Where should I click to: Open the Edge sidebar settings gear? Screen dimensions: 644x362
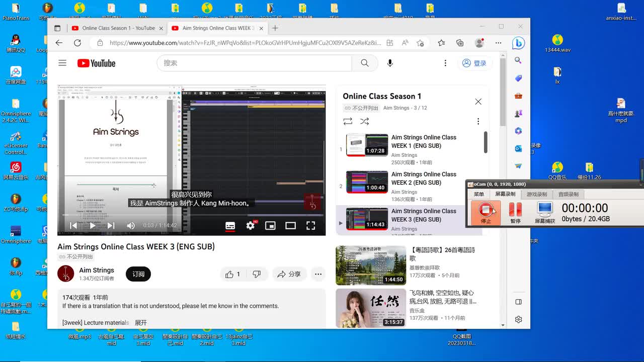pyautogui.click(x=518, y=319)
